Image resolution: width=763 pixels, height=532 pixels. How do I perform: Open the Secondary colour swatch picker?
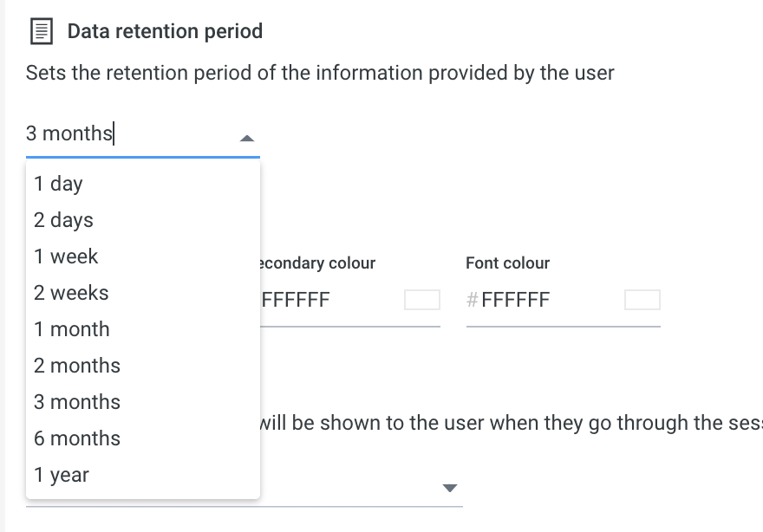422,300
